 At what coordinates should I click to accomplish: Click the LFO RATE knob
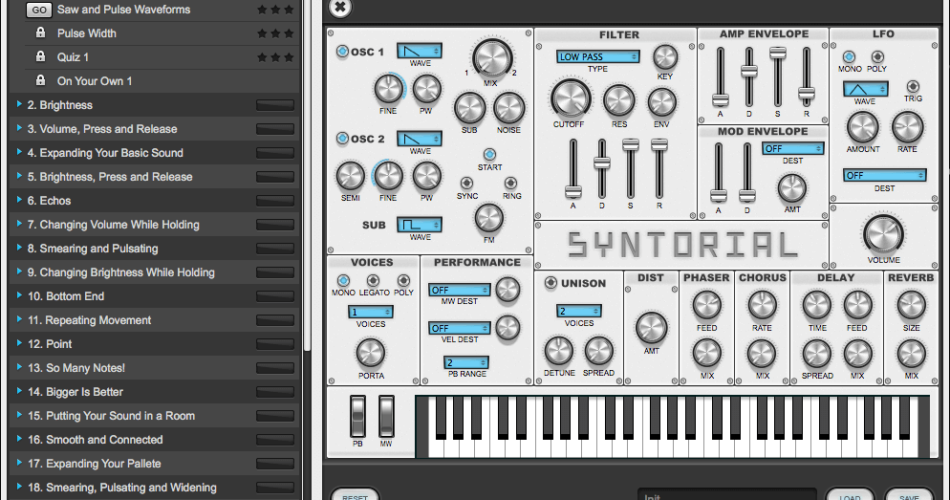pos(908,126)
